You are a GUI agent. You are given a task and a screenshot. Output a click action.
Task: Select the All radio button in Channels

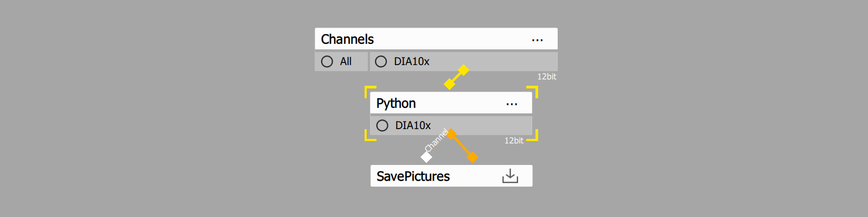327,61
